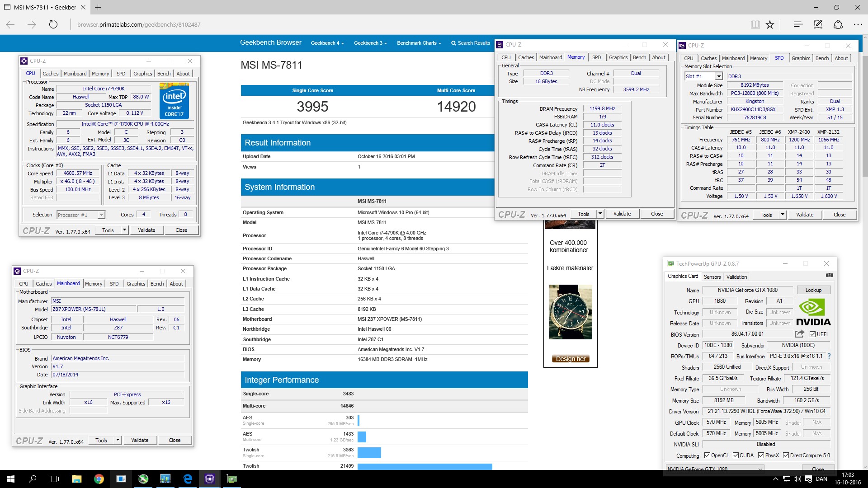Switch to Validation tab in GPU-Z

click(736, 277)
